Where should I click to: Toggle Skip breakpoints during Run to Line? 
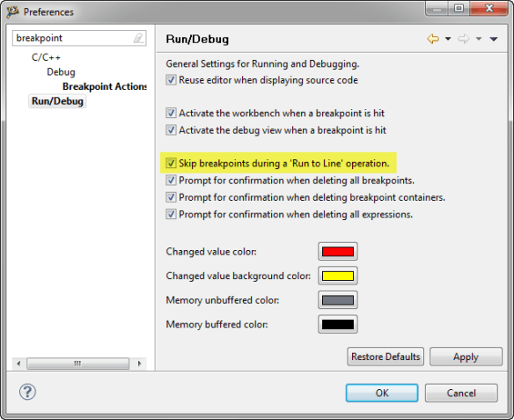point(171,163)
